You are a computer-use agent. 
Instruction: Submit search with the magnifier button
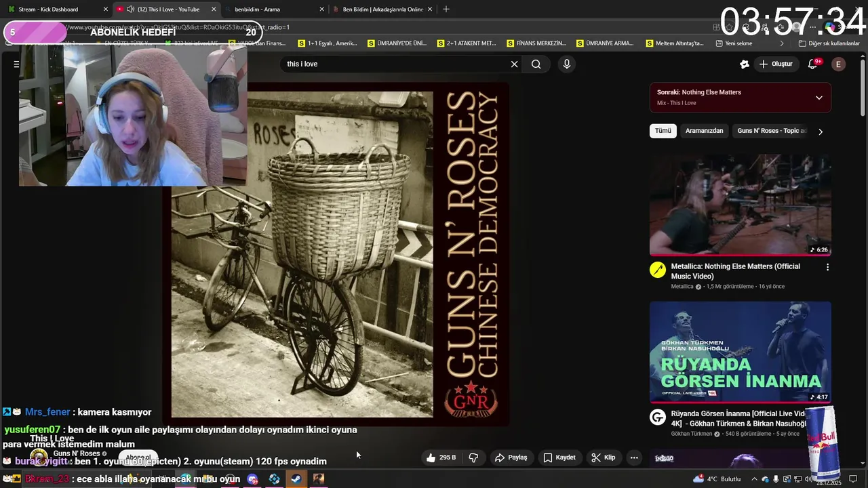(536, 64)
